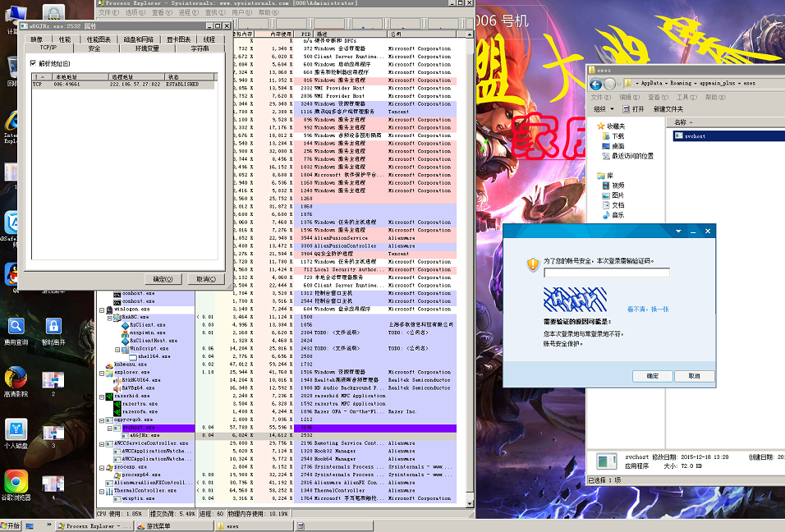Click the Process Explorer vertical scrollbar down arrow
Screen dimensions: 785x532
click(470, 503)
